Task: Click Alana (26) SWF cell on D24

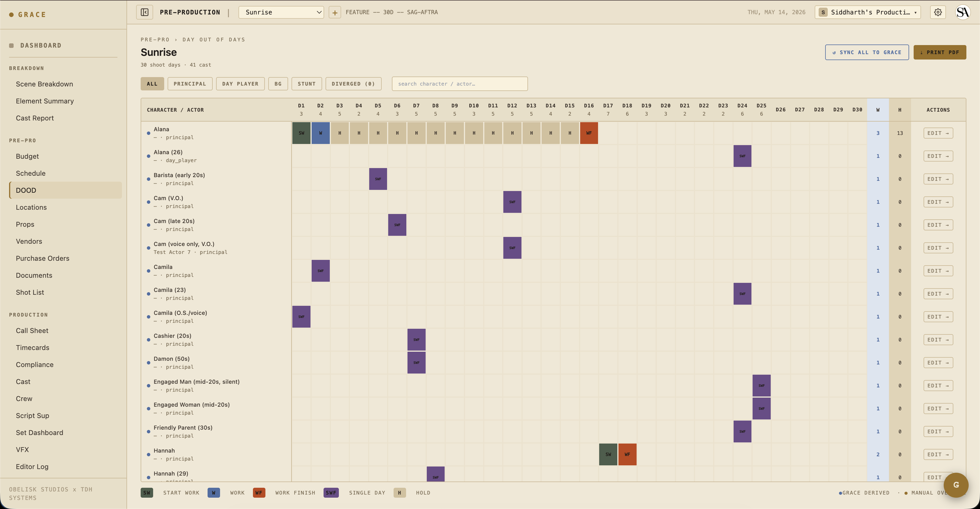Action: tap(742, 156)
